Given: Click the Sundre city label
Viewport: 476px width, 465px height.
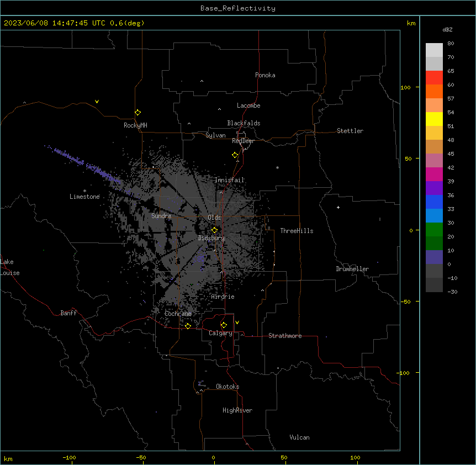Looking at the screenshot, I should point(161,216).
